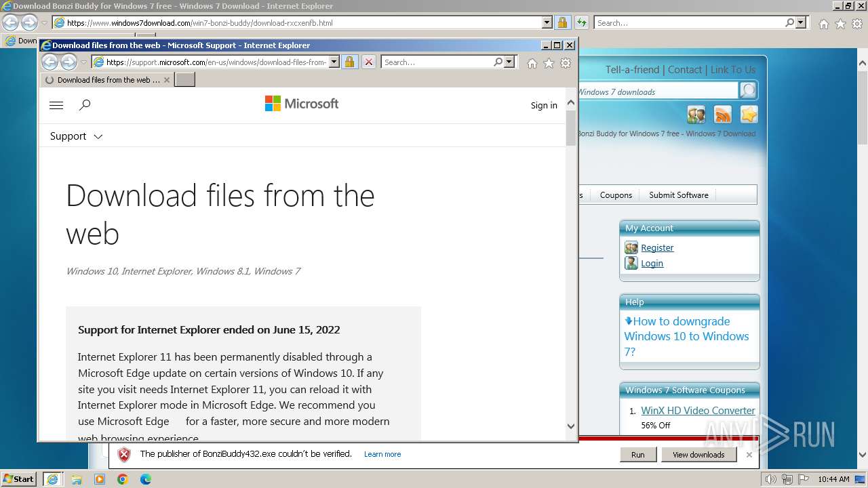Click the volume speaker tray icon
The image size is (868, 488).
click(770, 479)
